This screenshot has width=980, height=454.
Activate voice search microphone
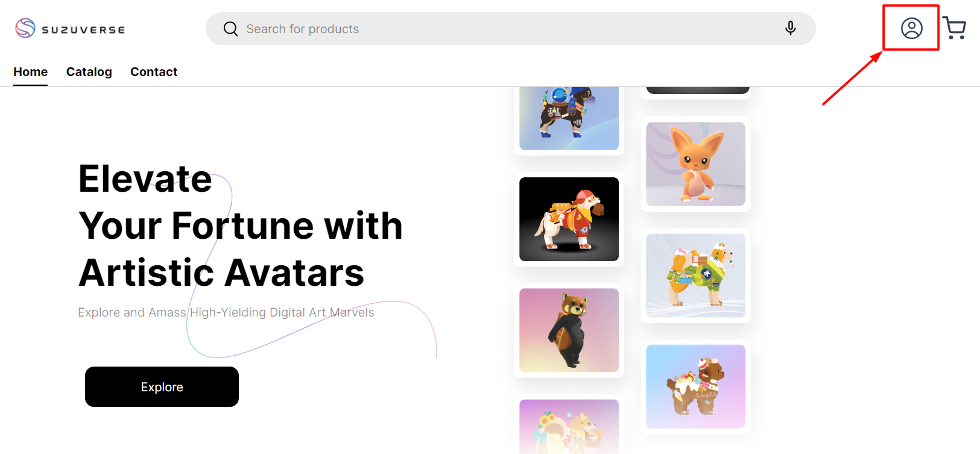click(x=790, y=28)
